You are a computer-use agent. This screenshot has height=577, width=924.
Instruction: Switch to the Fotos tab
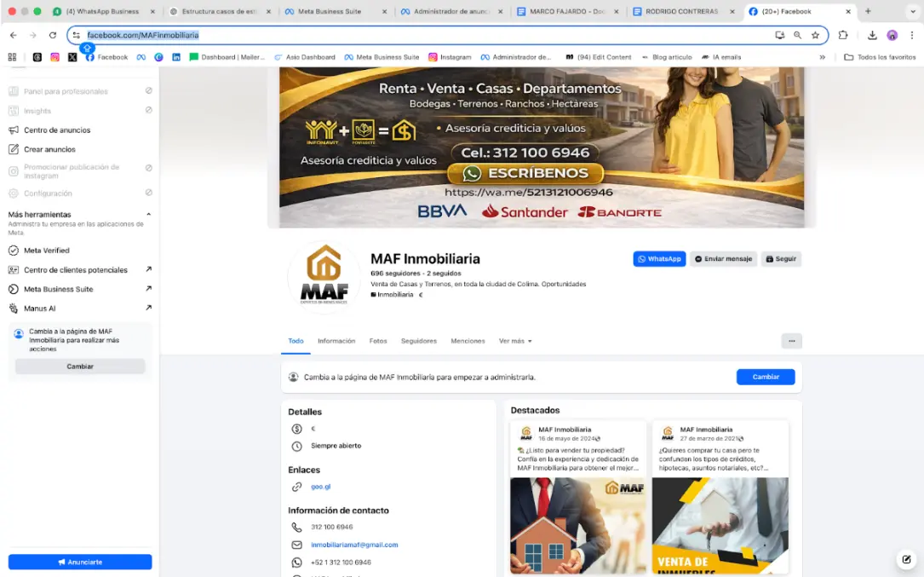tap(378, 341)
